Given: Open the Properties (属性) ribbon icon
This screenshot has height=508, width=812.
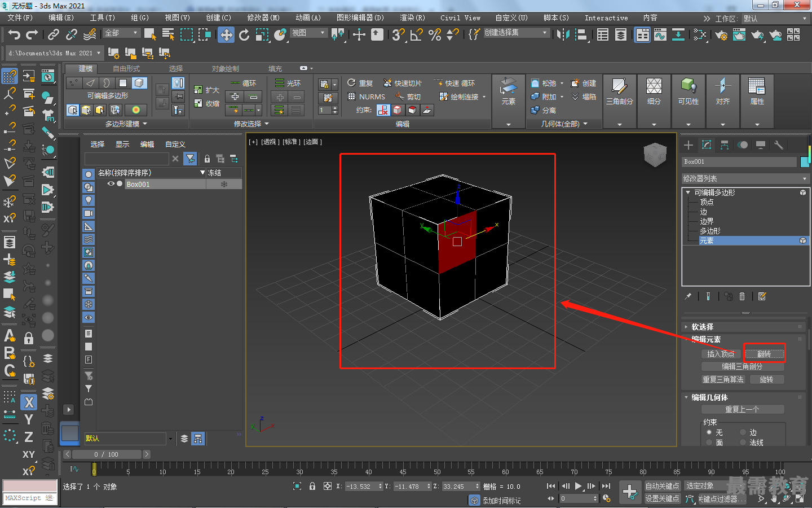Looking at the screenshot, I should tap(757, 93).
